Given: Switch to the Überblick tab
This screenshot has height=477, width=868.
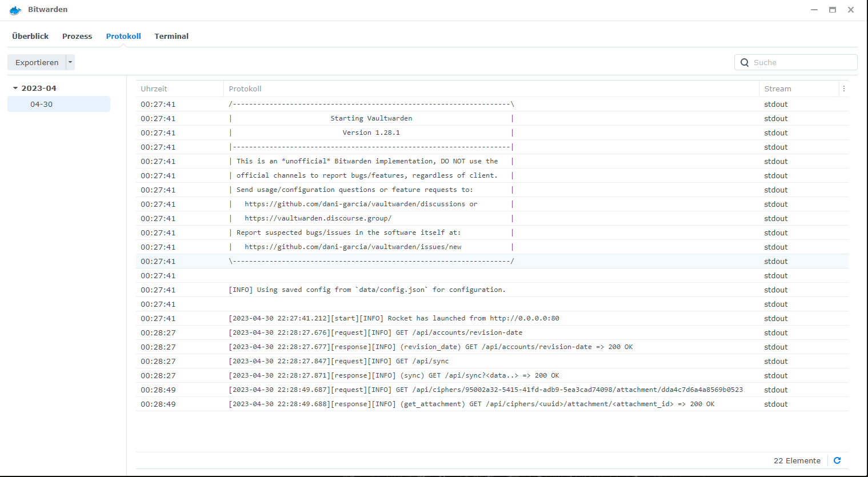Looking at the screenshot, I should point(30,36).
